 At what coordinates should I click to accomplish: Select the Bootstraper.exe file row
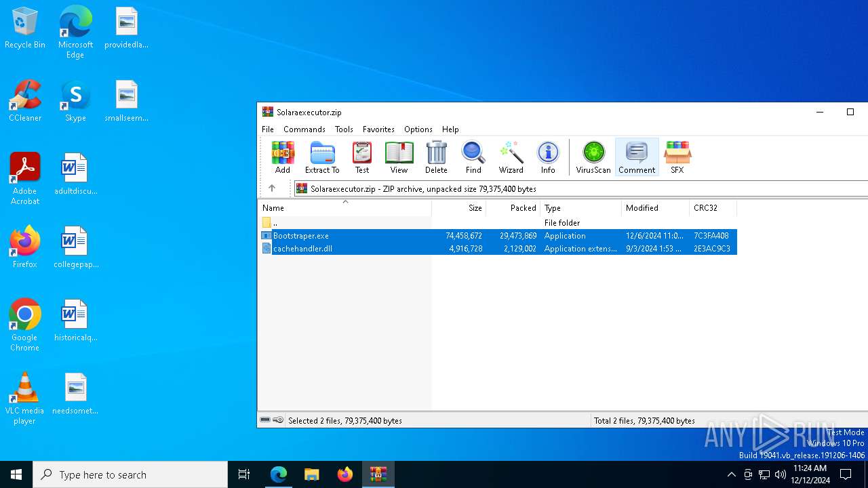498,236
